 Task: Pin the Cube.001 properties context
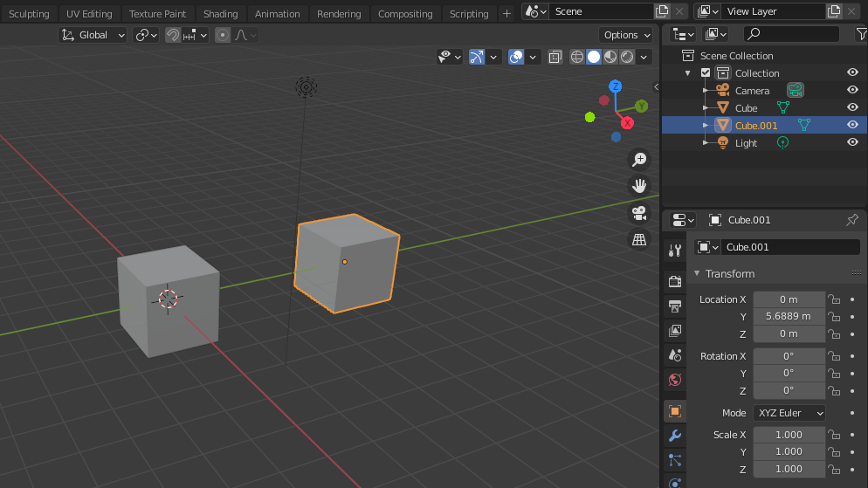pos(852,220)
